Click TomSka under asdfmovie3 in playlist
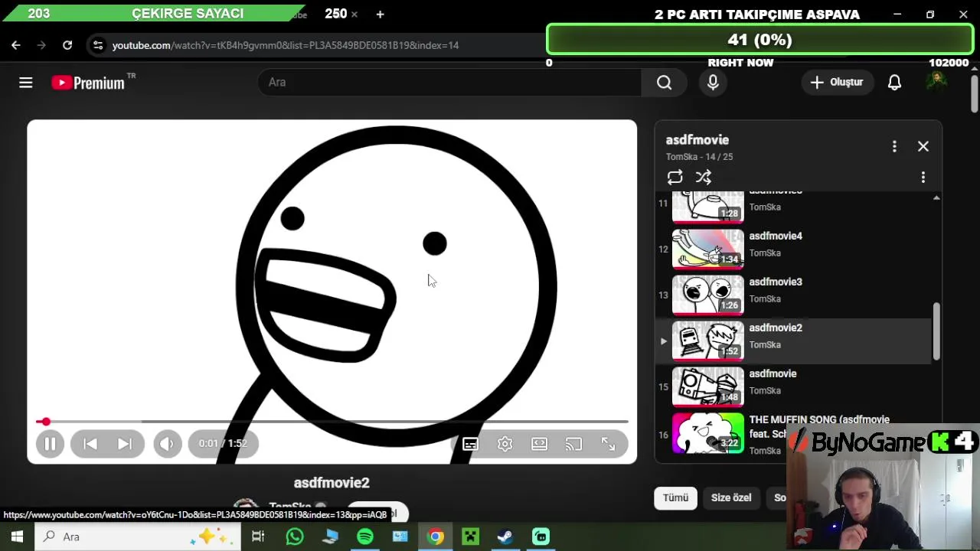This screenshot has height=551, width=980. pyautogui.click(x=765, y=299)
